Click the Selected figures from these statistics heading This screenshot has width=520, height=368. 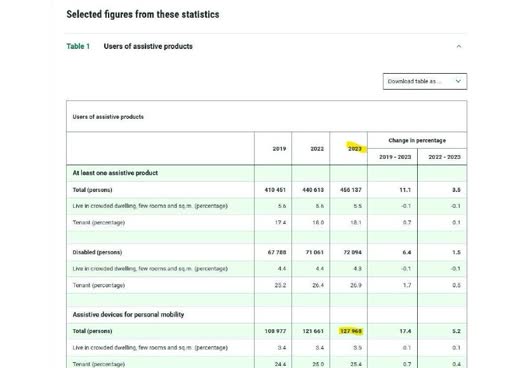(143, 14)
